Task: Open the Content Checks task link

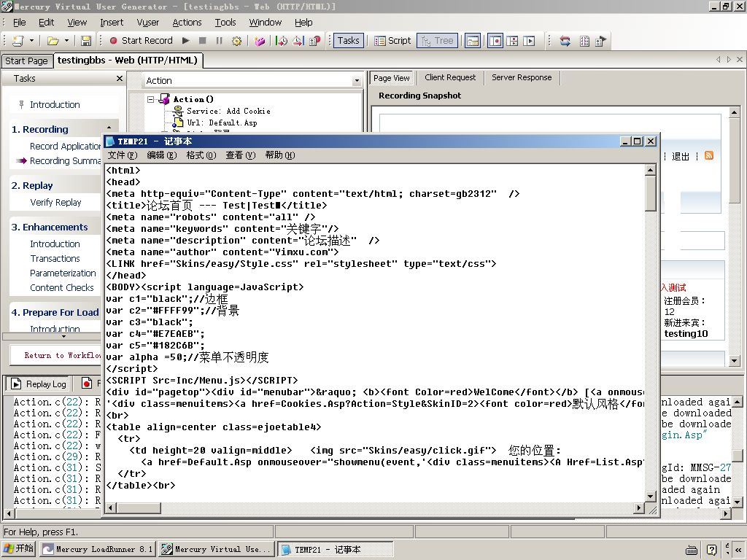Action: [62, 288]
